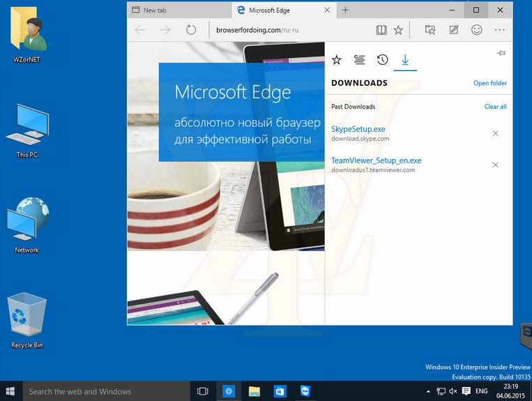Click the Open folder link
Image resolution: width=532 pixels, height=401 pixels.
coord(489,83)
